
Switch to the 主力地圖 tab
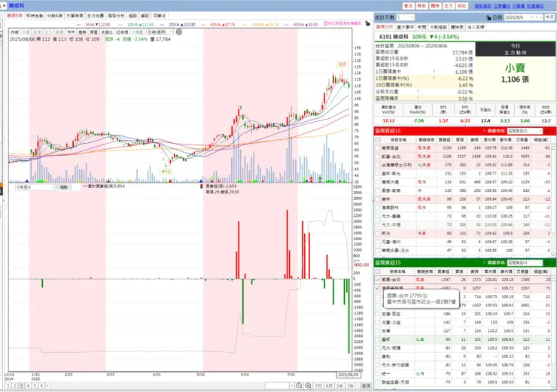96,16
